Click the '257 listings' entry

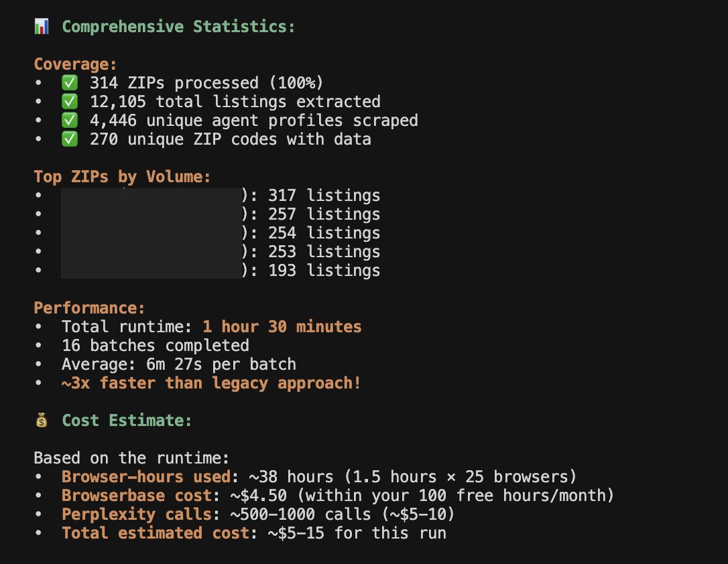click(x=324, y=214)
